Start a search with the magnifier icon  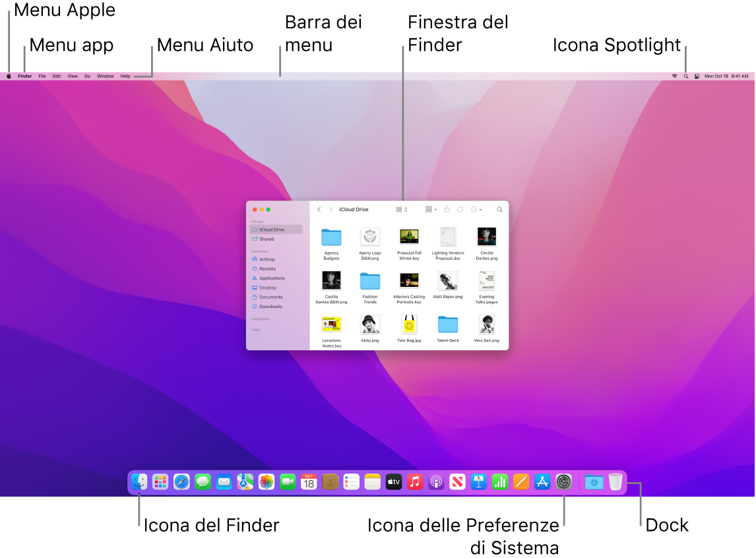click(499, 209)
